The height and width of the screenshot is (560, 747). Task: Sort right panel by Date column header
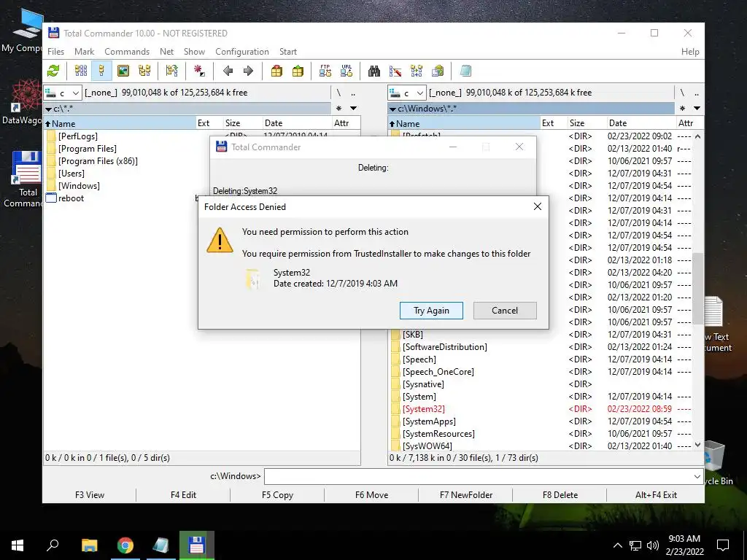tap(640, 123)
